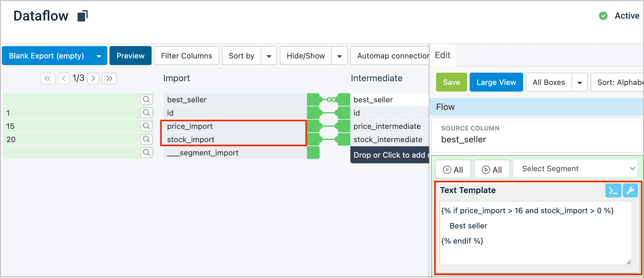644x278 pixels.
Task: Open the Select Segment dropdown
Action: click(578, 169)
